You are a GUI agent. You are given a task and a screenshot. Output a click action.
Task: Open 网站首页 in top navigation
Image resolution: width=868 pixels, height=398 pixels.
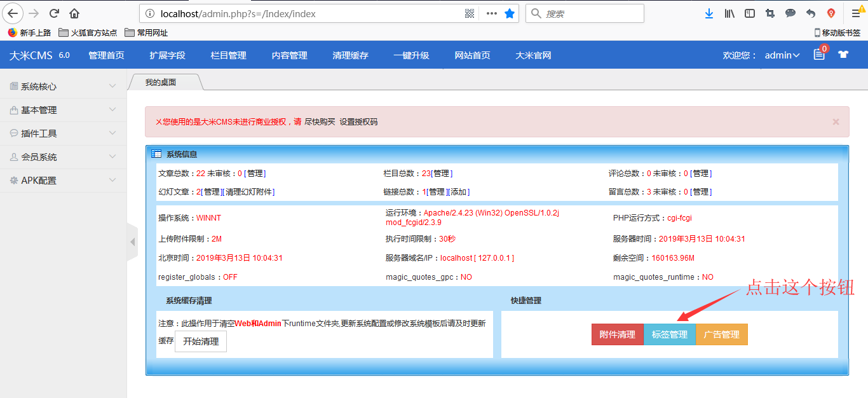click(472, 55)
